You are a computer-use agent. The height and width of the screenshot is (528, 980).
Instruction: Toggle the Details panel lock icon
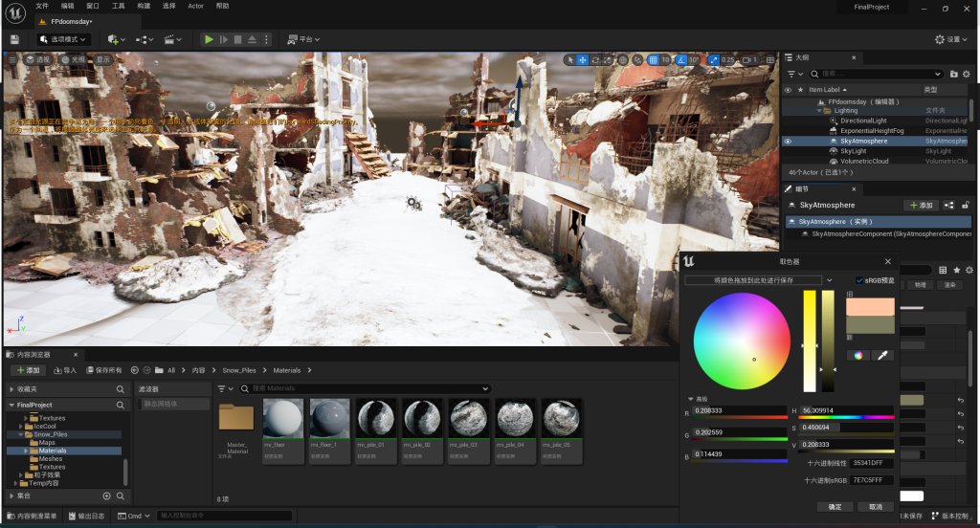point(966,205)
